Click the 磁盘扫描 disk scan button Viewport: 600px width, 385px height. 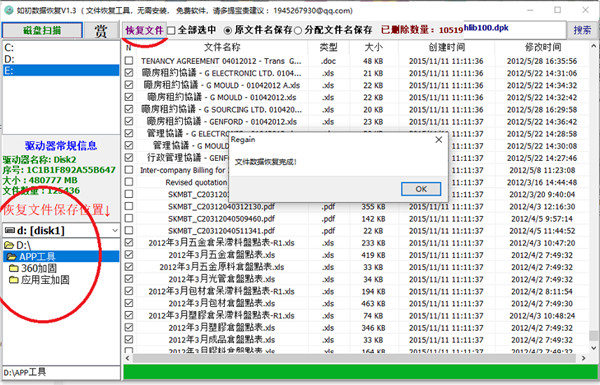click(42, 30)
